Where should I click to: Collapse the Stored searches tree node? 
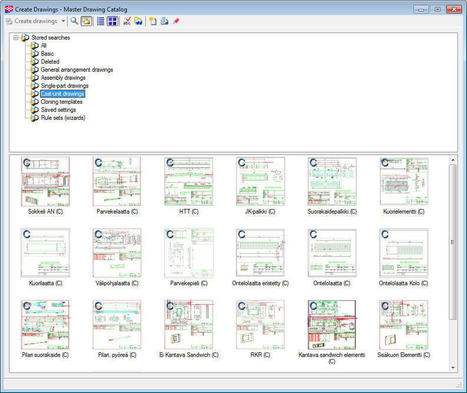click(x=16, y=38)
